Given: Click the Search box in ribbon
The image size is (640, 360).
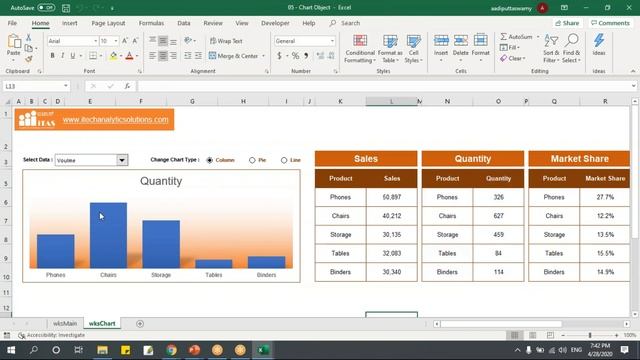Looking at the screenshot, I should click(345, 23).
